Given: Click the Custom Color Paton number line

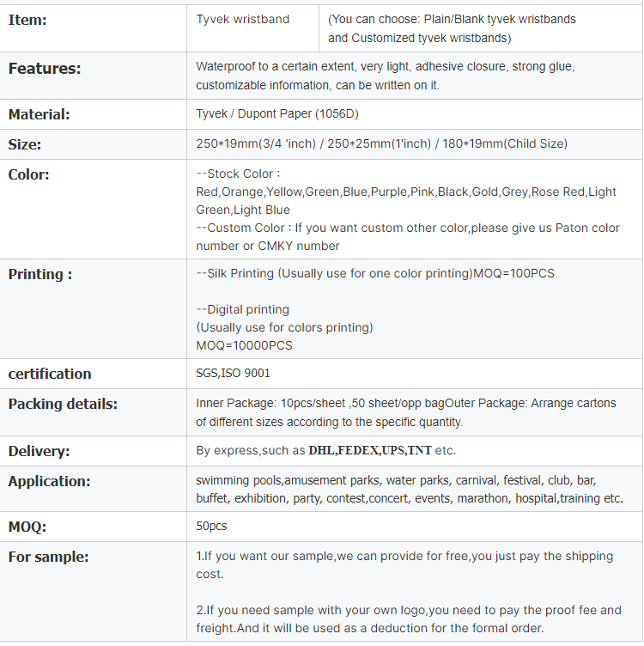Looking at the screenshot, I should click(408, 237).
